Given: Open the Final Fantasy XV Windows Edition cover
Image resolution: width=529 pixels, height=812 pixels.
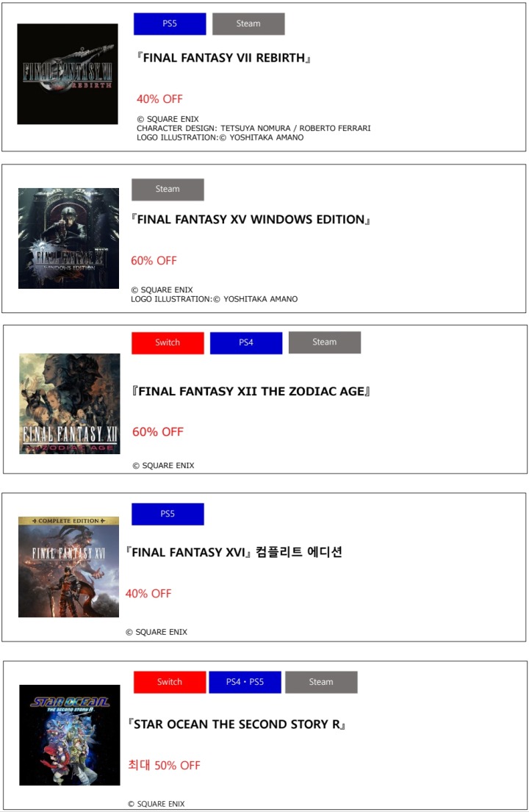Looking at the screenshot, I should click(68, 238).
